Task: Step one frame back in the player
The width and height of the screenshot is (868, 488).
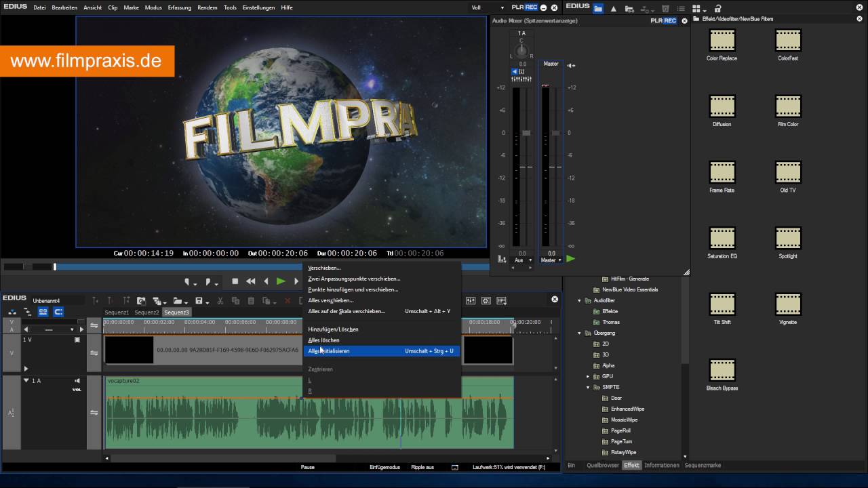Action: [x=266, y=281]
